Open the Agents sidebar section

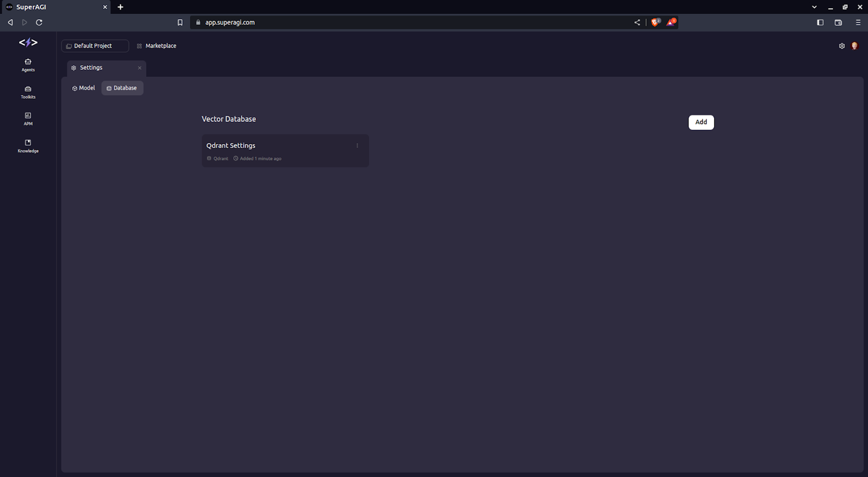click(28, 65)
